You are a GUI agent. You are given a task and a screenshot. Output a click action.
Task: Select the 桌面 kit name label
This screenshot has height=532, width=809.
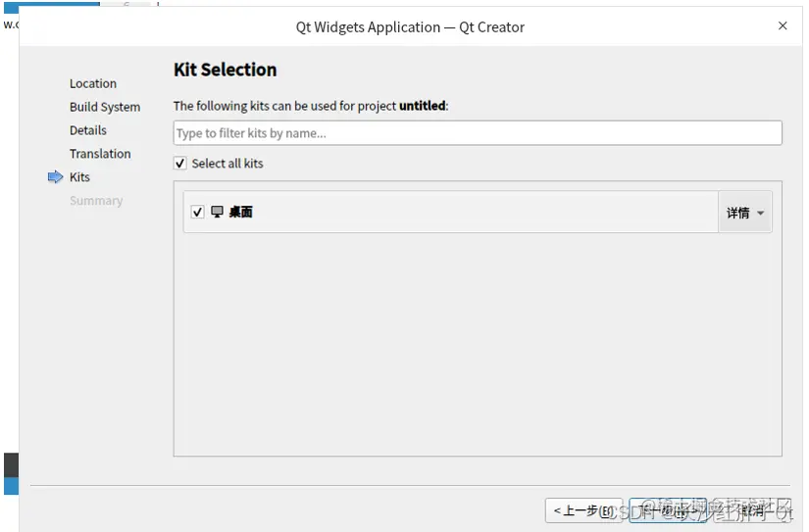click(x=241, y=212)
